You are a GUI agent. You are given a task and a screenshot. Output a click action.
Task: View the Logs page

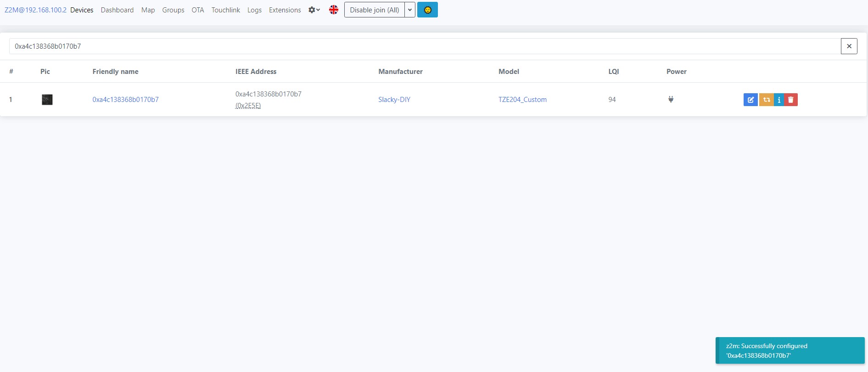tap(254, 10)
